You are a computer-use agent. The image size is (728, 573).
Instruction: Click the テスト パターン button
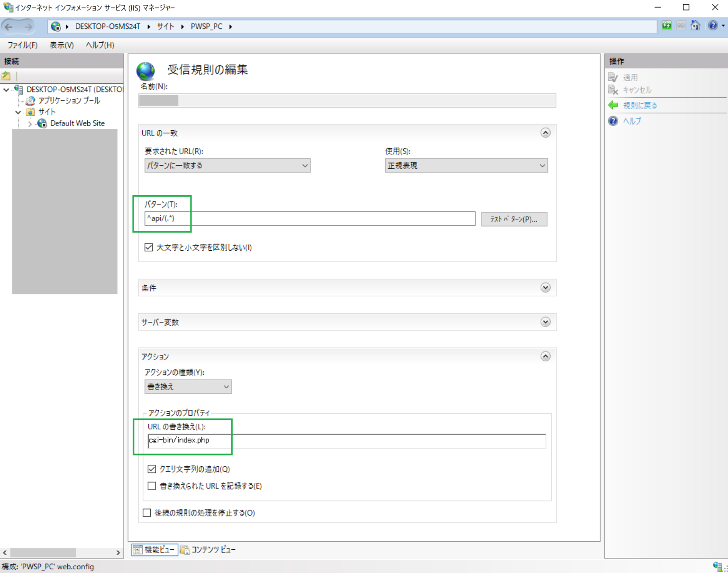pos(514,219)
